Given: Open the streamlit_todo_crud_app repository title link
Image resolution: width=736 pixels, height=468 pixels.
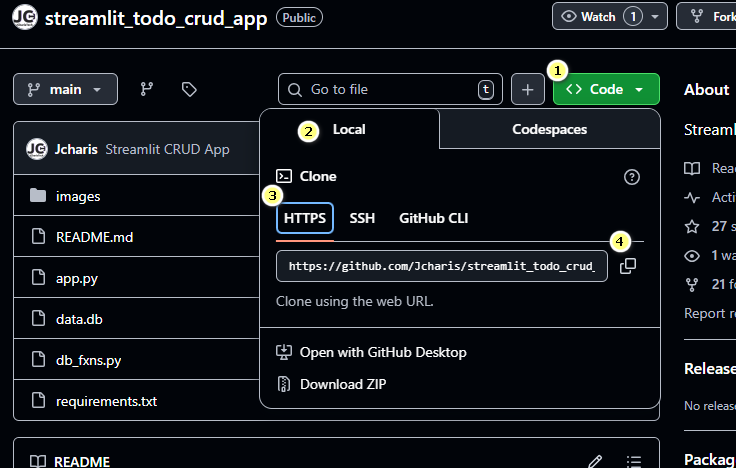Looking at the screenshot, I should point(156,18).
